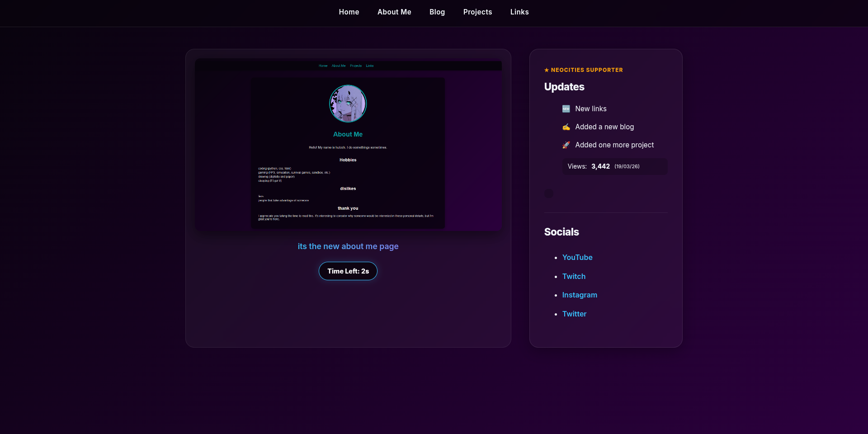Click the small dark circle below the views counter
The image size is (868, 434).
pos(549,193)
